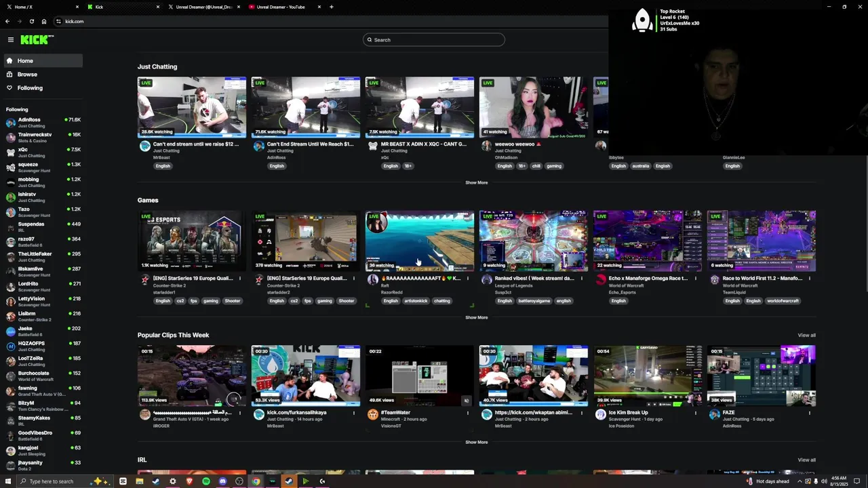Image resolution: width=868 pixels, height=488 pixels.
Task: Play the #TeamWater Minecraft clip
Action: (x=420, y=375)
